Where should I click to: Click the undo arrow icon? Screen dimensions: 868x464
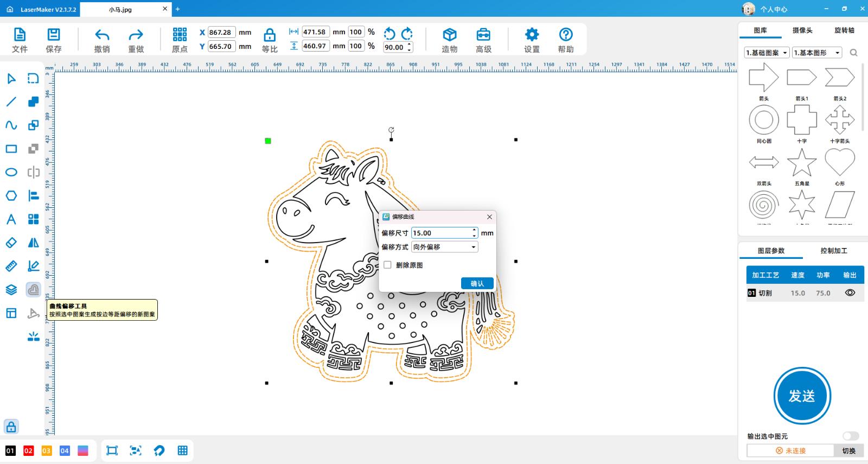(102, 35)
